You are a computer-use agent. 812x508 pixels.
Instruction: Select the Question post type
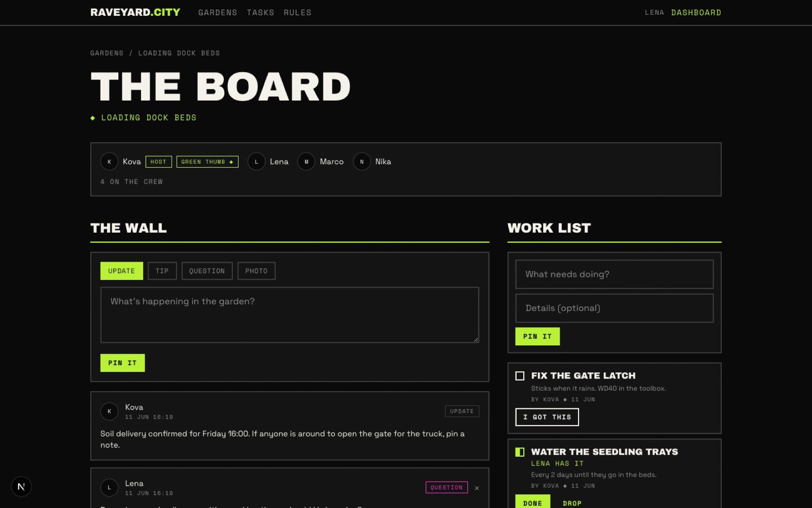click(x=207, y=271)
